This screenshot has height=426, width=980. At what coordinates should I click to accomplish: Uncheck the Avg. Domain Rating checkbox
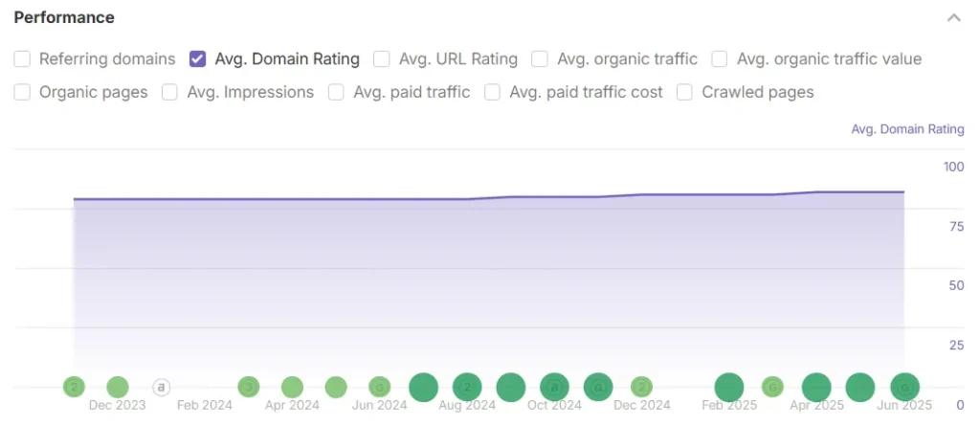click(x=198, y=59)
